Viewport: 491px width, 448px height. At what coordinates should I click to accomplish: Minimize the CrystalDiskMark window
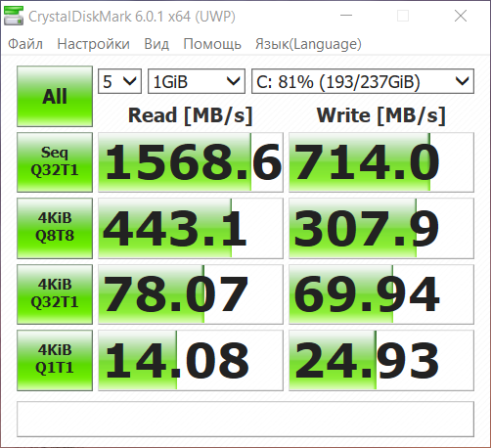click(x=346, y=16)
